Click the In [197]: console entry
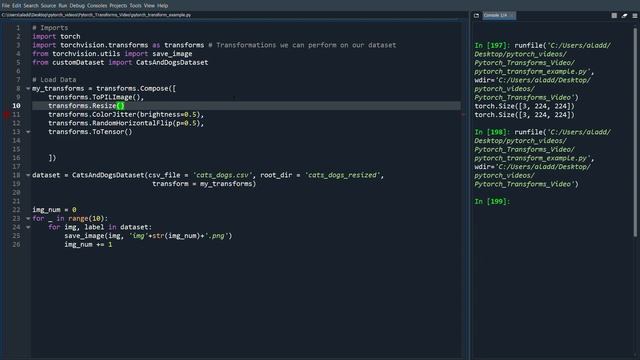The width and height of the screenshot is (640, 360). pos(492,45)
